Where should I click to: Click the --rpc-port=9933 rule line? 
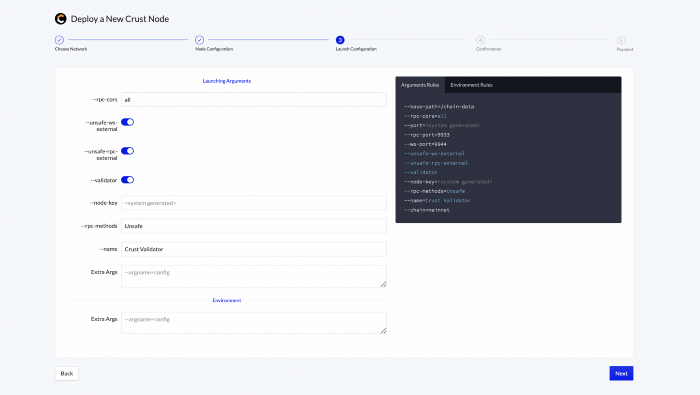[427, 135]
